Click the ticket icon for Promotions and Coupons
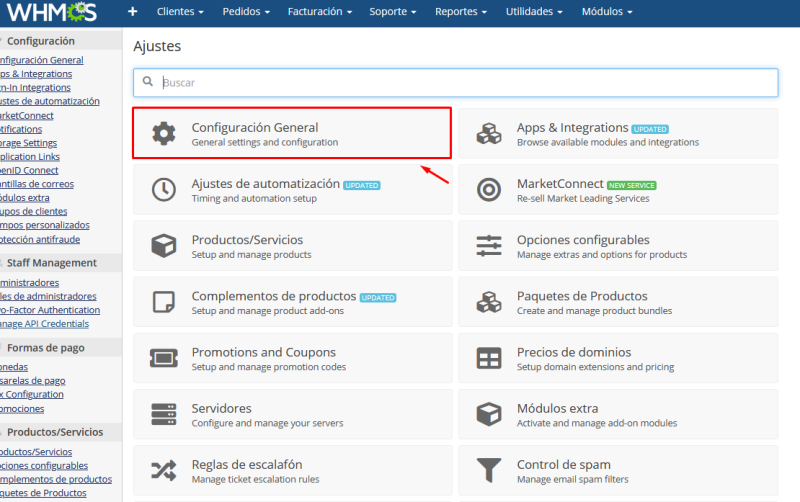Image resolution: width=800 pixels, height=502 pixels. pyautogui.click(x=164, y=358)
